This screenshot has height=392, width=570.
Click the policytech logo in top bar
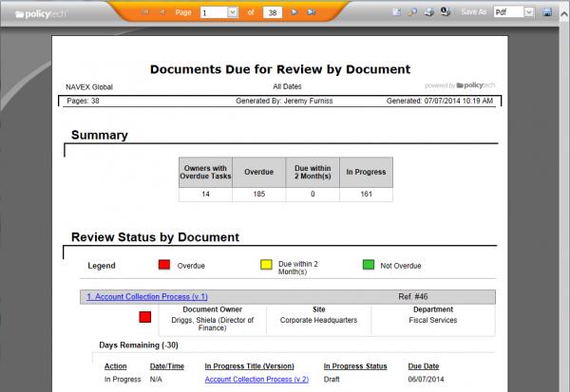tap(36, 13)
